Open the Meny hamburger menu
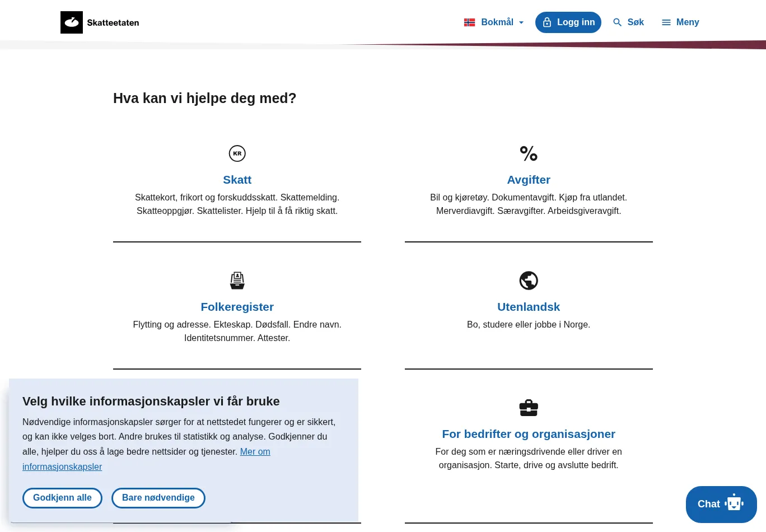The width and height of the screenshot is (766, 532). point(680,22)
